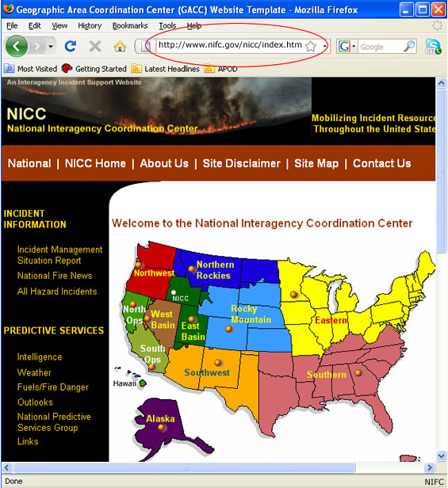Viewport: 448px width, 488px height.
Task: Click the Latest Headlines feed icon
Action: 136,68
